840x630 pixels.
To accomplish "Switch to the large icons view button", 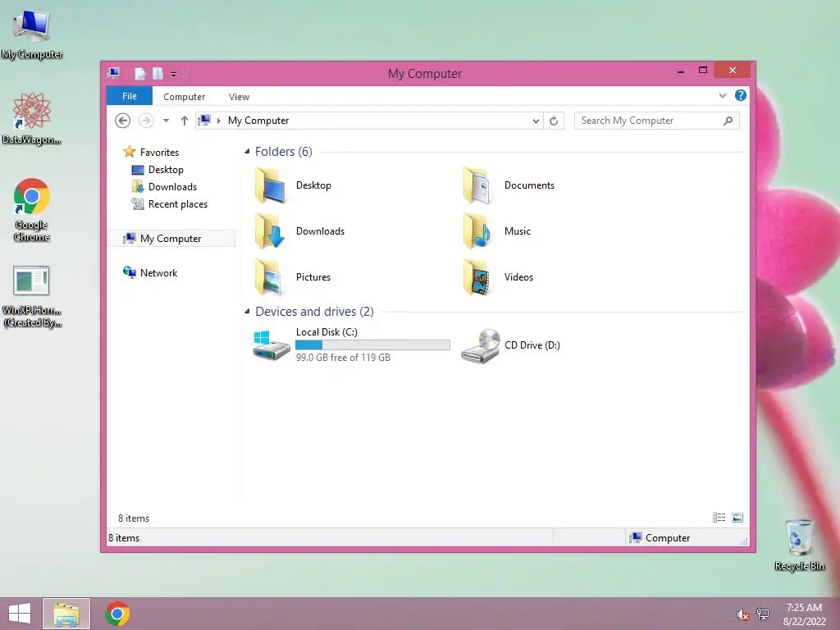I will (737, 518).
